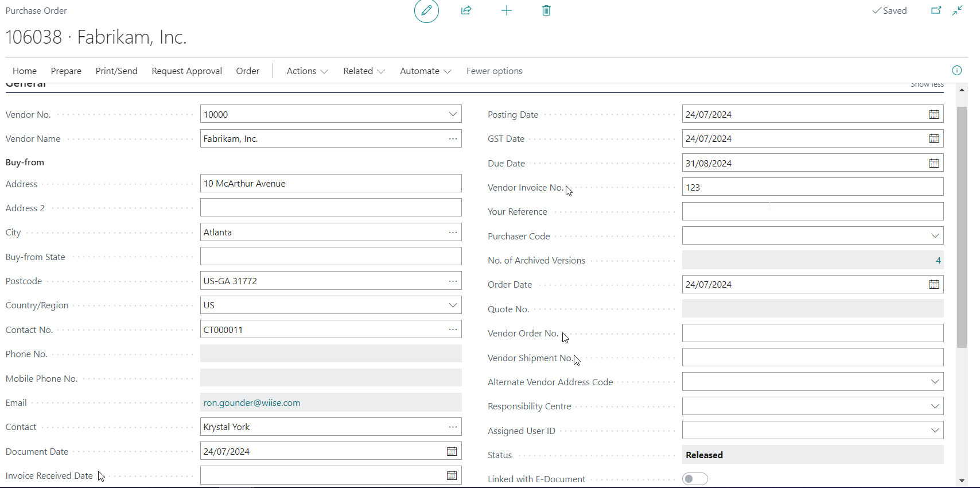Select the Request Approval tab

click(186, 71)
